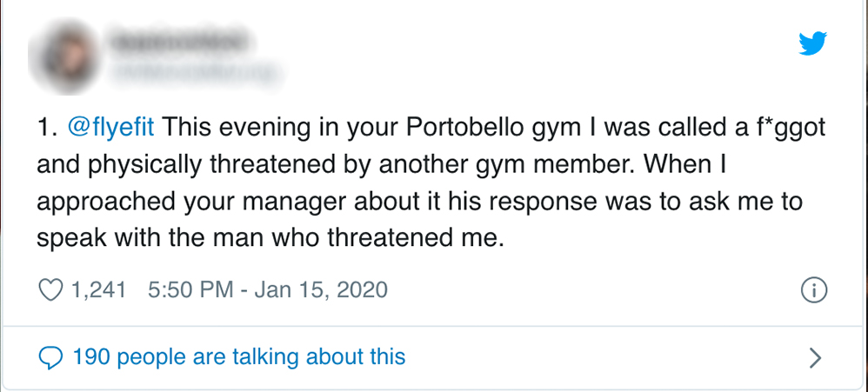The image size is (868, 392).
Task: Click the Twitter bird logo
Action: [x=814, y=43]
